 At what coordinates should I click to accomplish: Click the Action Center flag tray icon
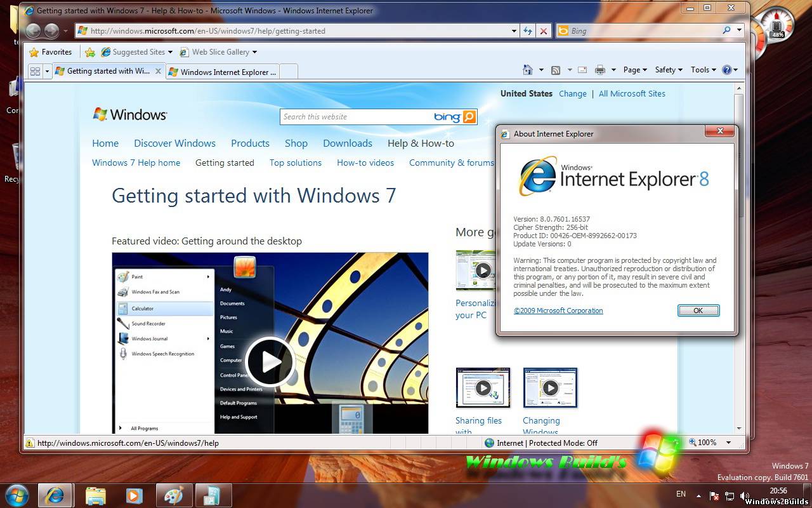[714, 496]
